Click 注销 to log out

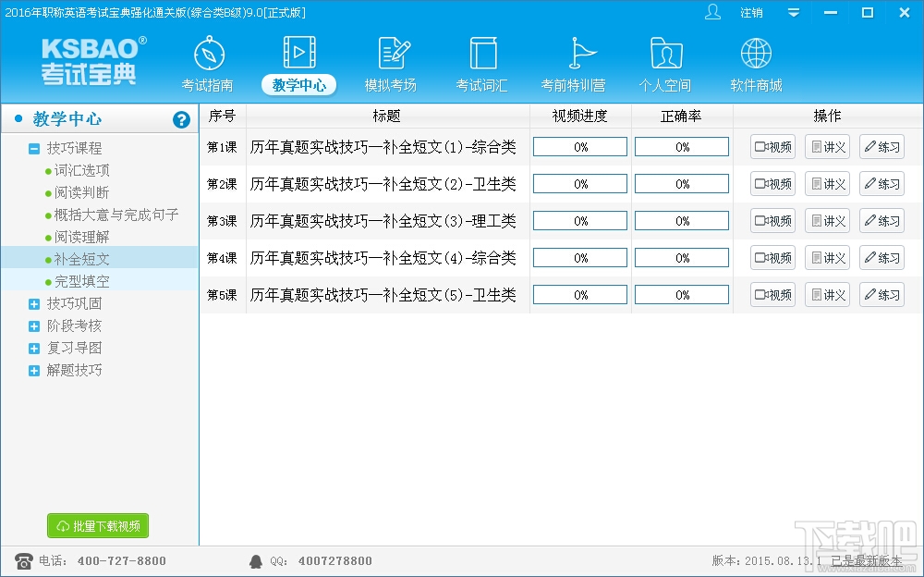point(751,12)
